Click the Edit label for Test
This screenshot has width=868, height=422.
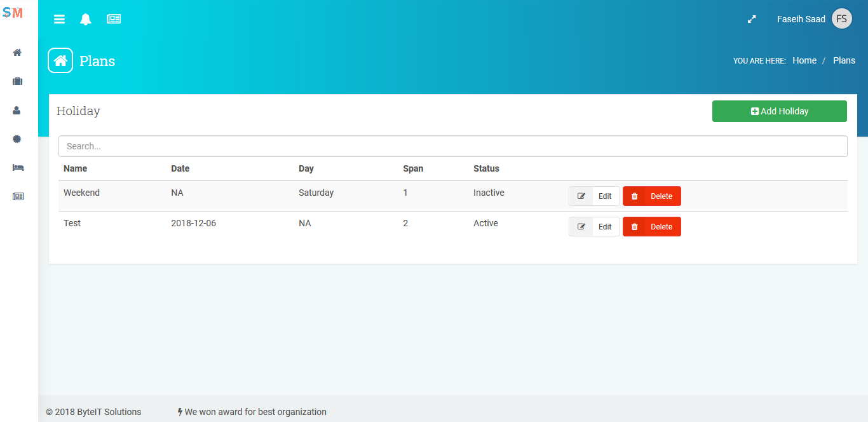coord(605,227)
